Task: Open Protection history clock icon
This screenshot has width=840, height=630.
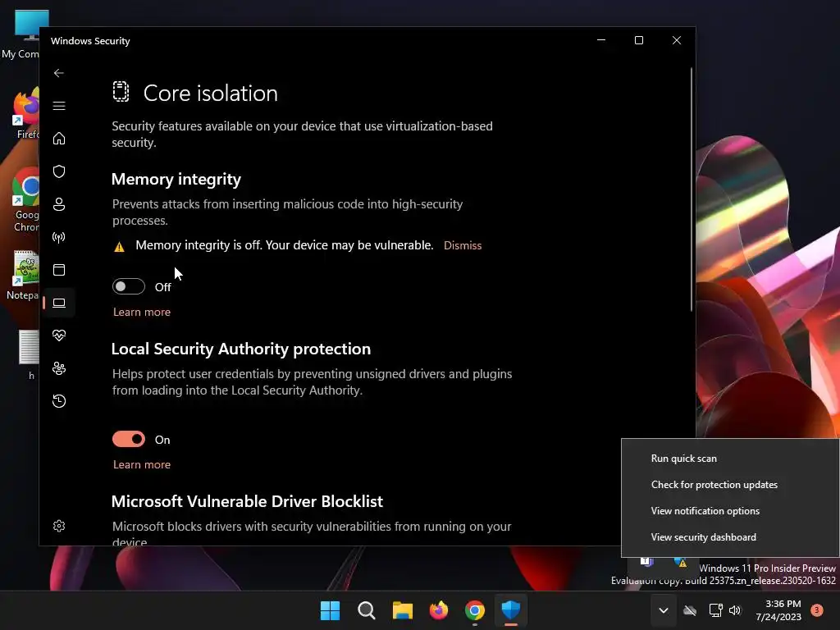Action: pyautogui.click(x=59, y=400)
